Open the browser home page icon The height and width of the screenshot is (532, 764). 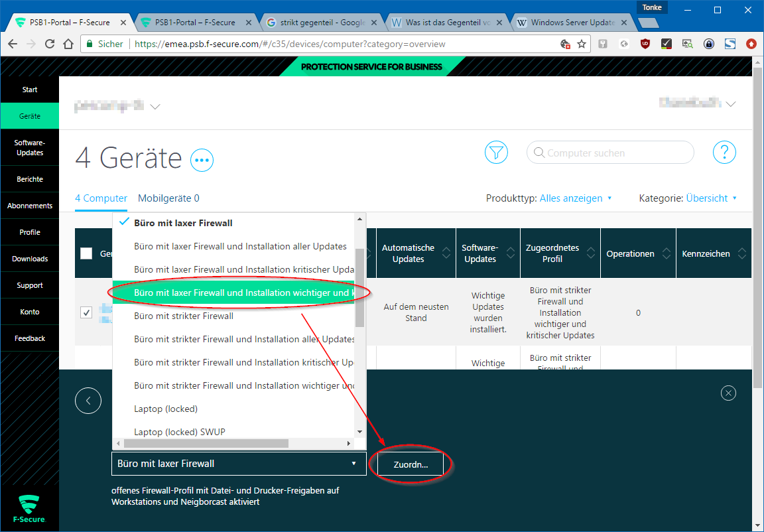[68, 44]
